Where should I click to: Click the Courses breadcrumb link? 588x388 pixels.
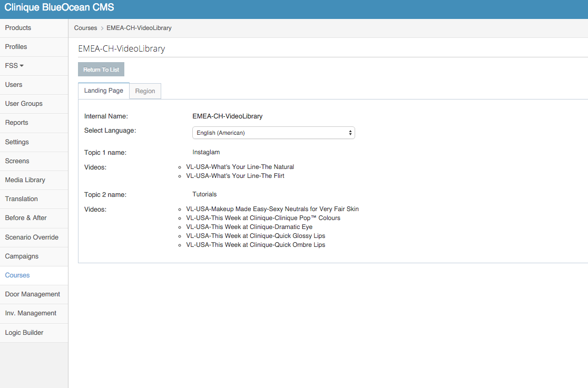pos(85,28)
